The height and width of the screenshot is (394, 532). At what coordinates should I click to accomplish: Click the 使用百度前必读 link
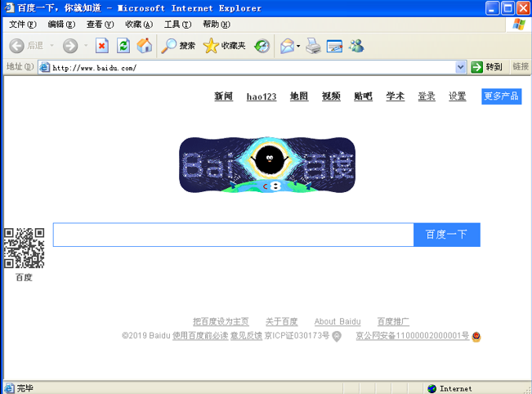point(200,336)
